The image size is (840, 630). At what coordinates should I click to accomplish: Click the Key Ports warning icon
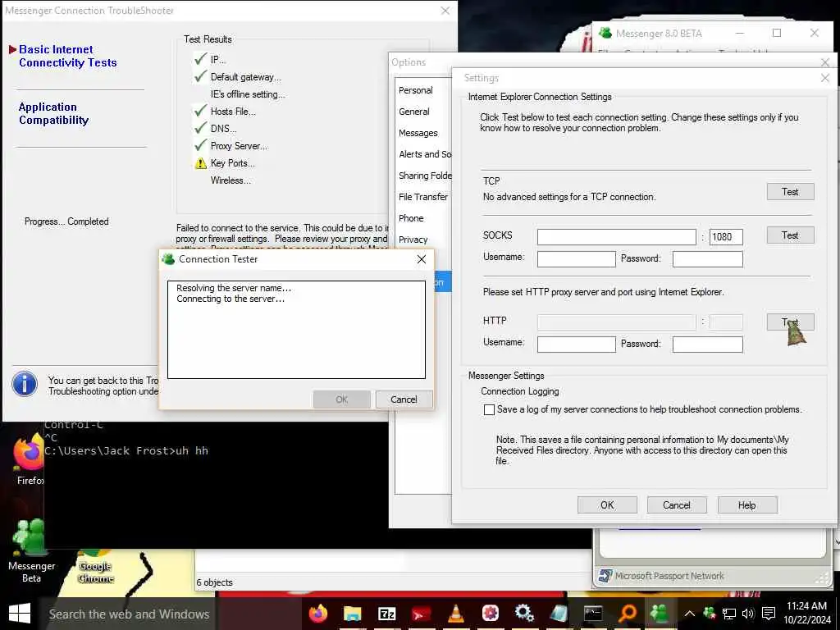point(200,163)
